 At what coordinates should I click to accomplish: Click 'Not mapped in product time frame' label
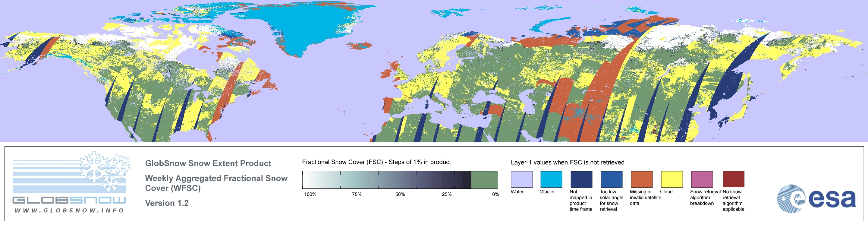point(581,200)
